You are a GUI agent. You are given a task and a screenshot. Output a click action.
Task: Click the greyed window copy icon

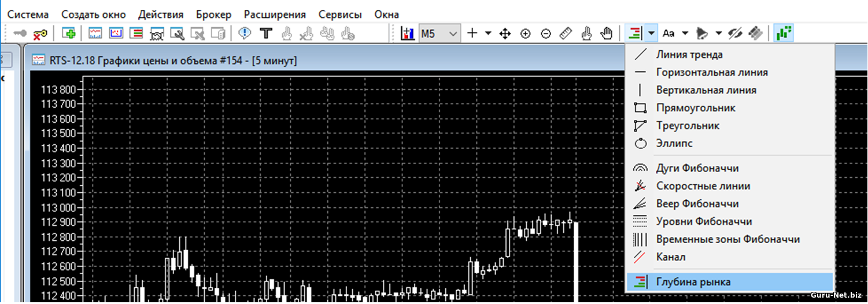click(218, 34)
